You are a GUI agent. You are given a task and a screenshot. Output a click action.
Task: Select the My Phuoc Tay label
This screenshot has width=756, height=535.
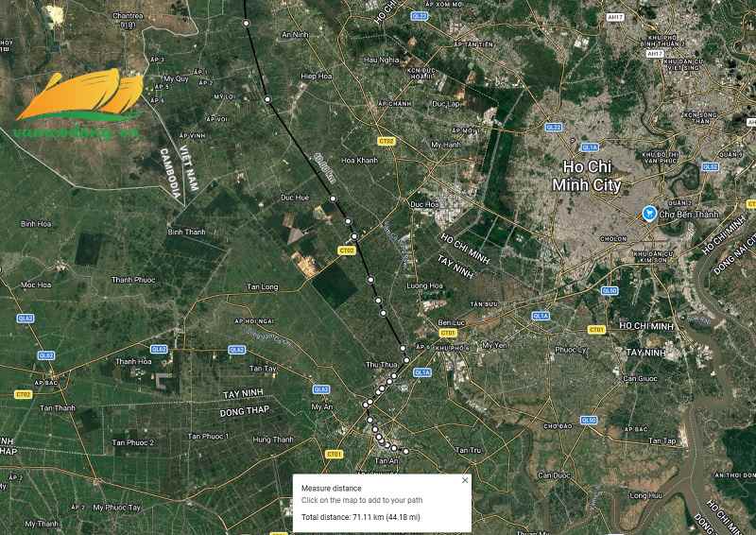[x=116, y=508]
